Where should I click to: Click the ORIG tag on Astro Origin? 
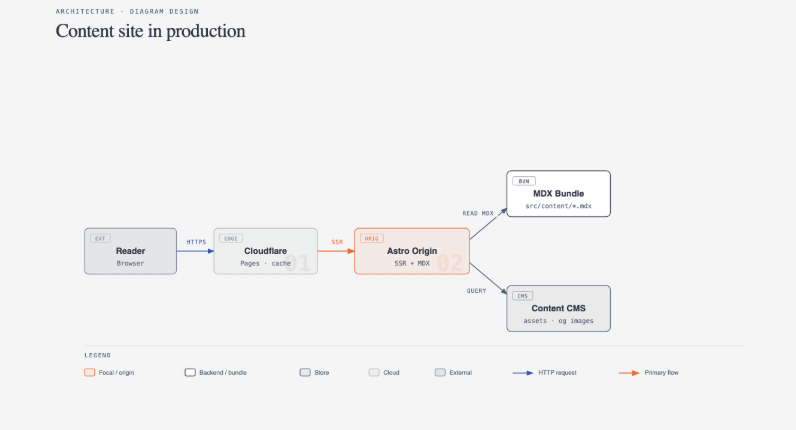(x=372, y=239)
